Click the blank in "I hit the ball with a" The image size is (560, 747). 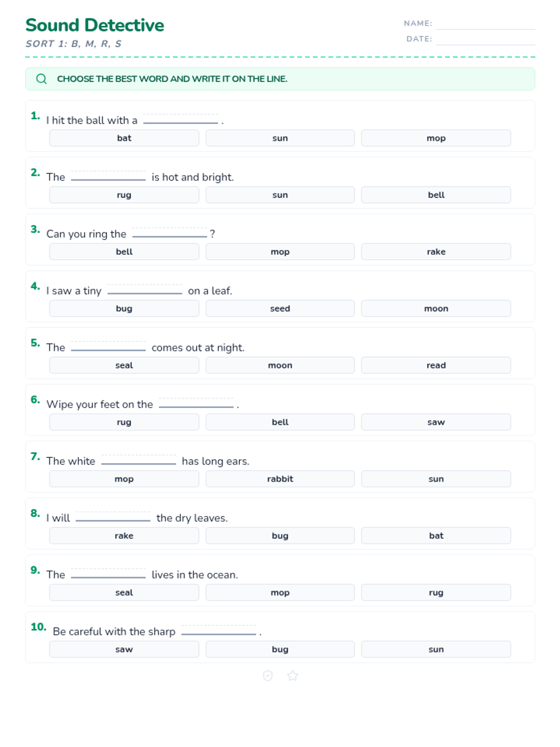(181, 120)
